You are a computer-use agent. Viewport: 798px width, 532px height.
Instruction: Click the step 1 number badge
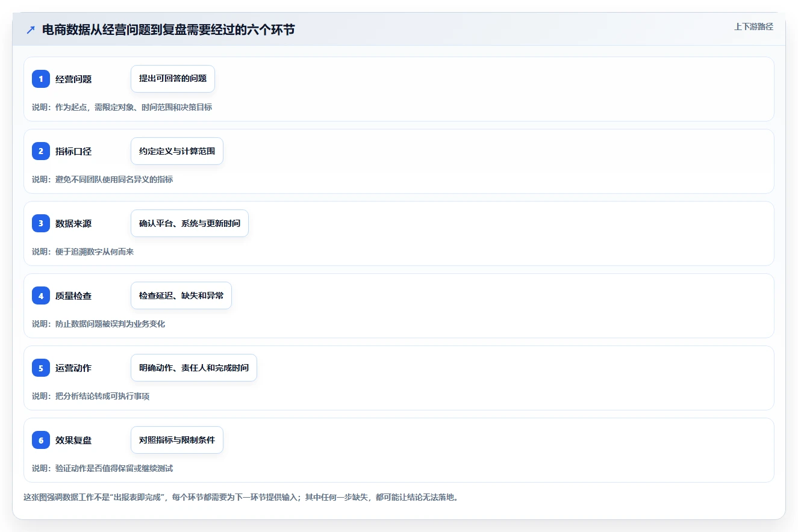click(x=41, y=79)
